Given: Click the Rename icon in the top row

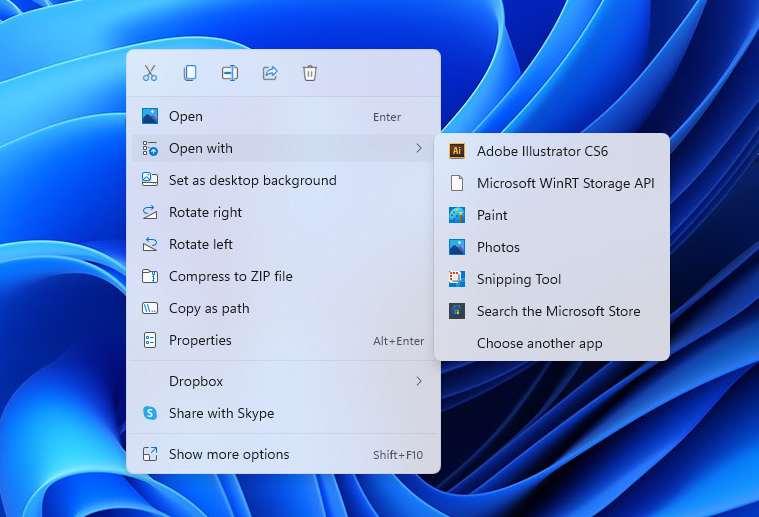Looking at the screenshot, I should point(230,73).
